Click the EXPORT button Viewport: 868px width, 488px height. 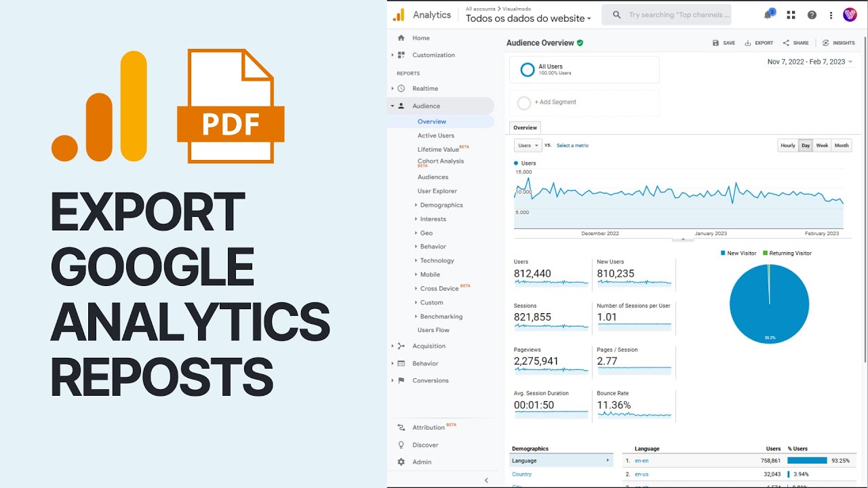click(759, 43)
